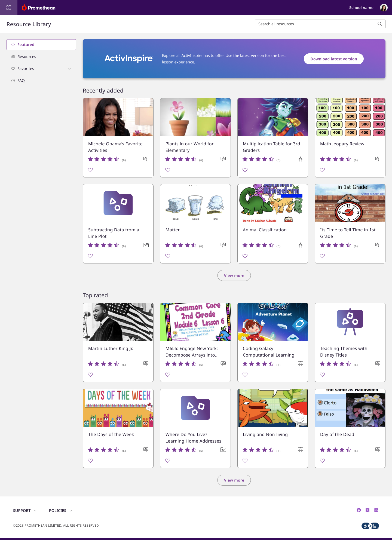Click flipchart icon on Days of the Week card
This screenshot has height=540, width=392.
pyautogui.click(x=146, y=450)
